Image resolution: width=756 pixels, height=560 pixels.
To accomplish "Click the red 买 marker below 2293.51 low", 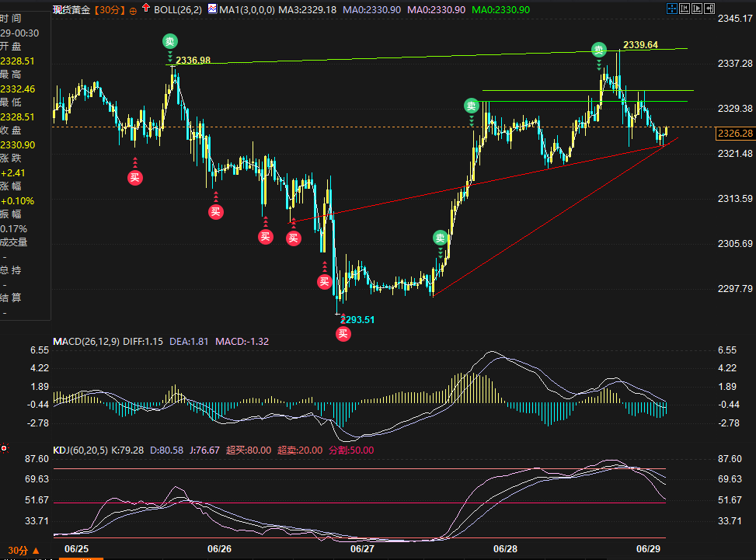I will pos(343,333).
